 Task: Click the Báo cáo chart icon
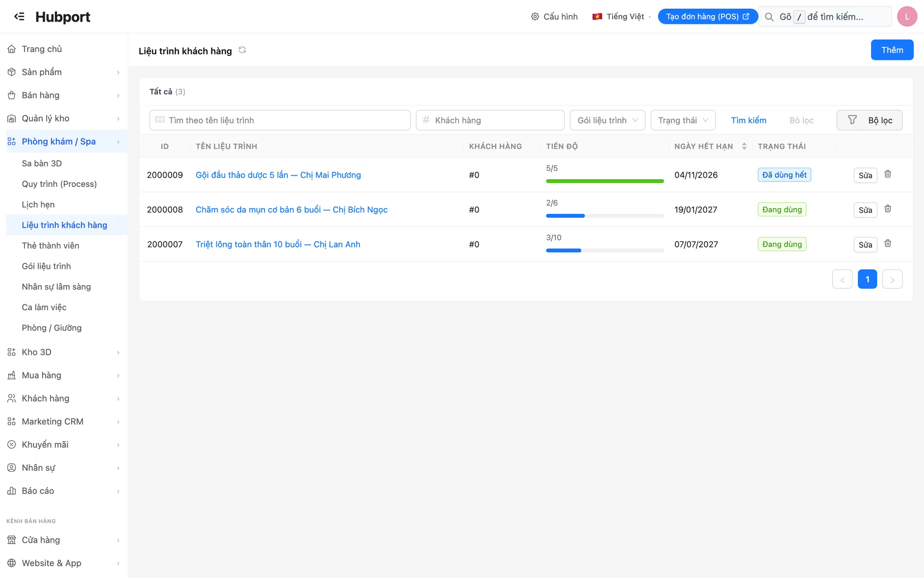(x=12, y=491)
